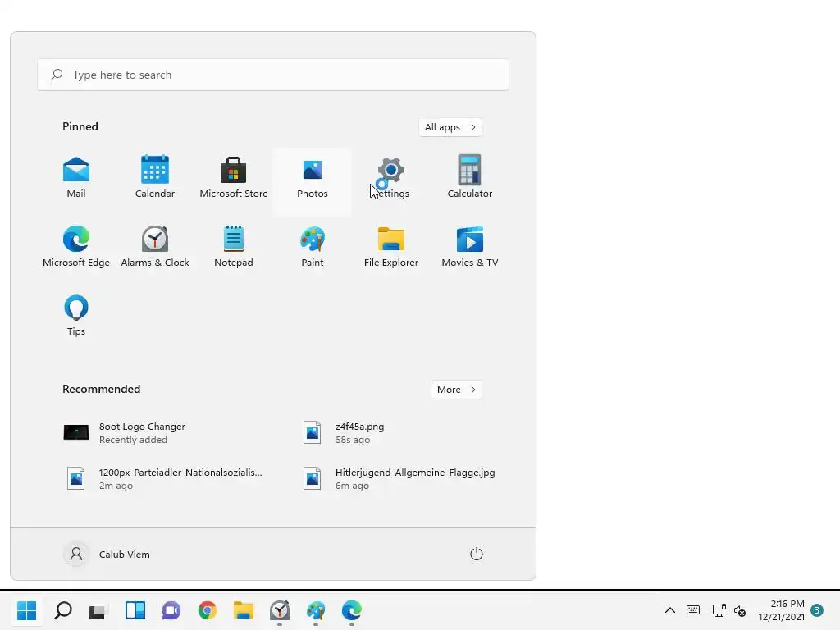Open the clock and date flyout
The height and width of the screenshot is (630, 840).
(x=781, y=610)
